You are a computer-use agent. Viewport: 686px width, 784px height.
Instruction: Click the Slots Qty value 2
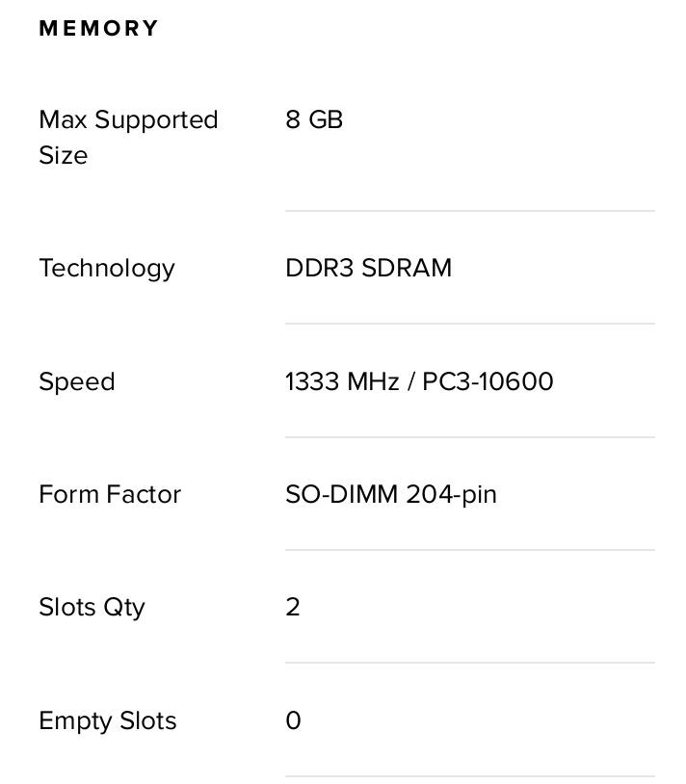point(293,607)
